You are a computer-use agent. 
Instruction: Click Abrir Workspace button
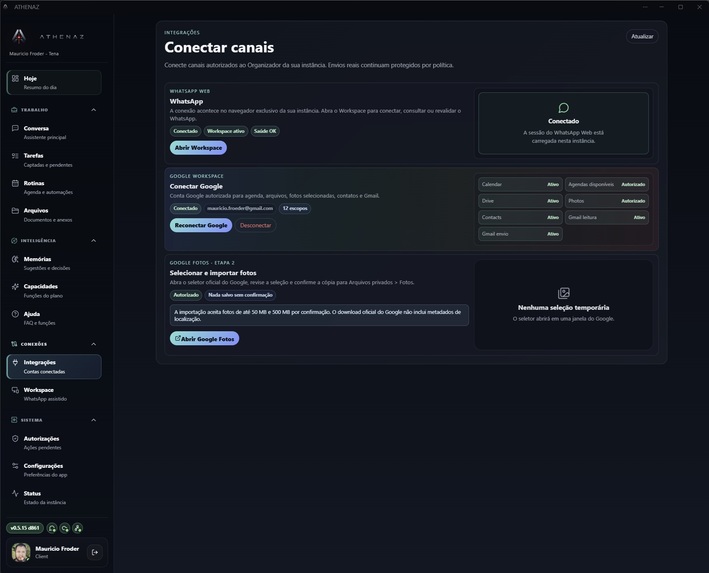[199, 148]
